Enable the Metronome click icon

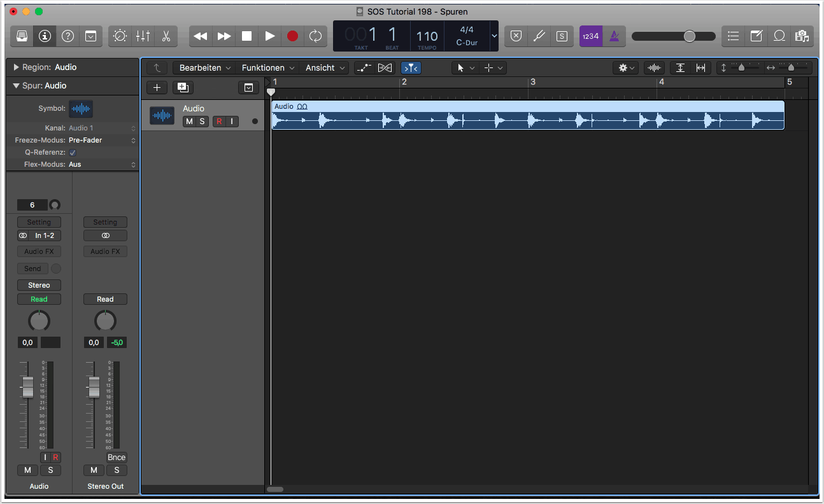click(x=614, y=36)
